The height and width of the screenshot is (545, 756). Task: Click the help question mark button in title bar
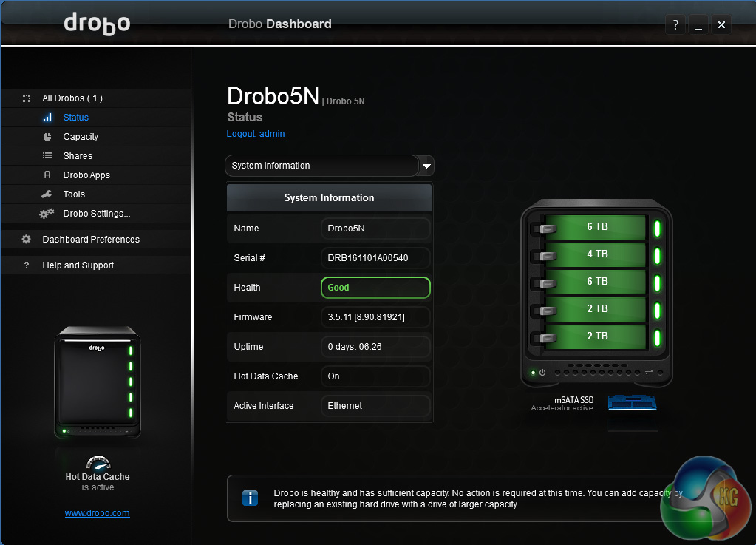point(675,24)
